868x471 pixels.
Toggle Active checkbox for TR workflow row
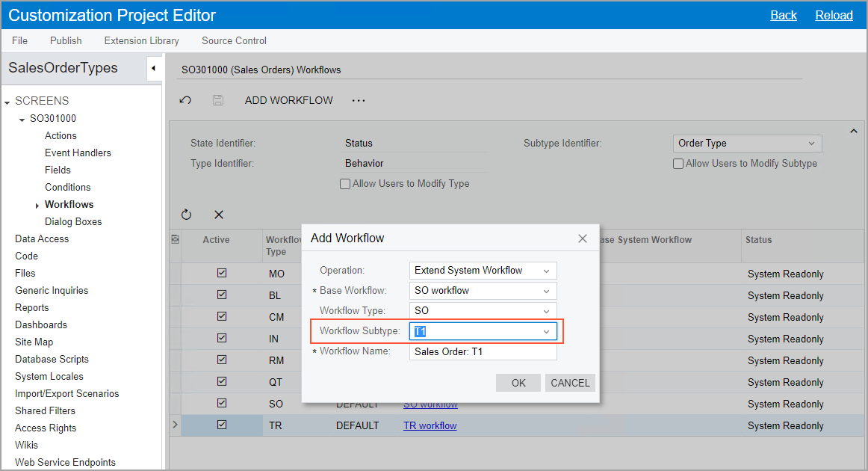click(222, 425)
